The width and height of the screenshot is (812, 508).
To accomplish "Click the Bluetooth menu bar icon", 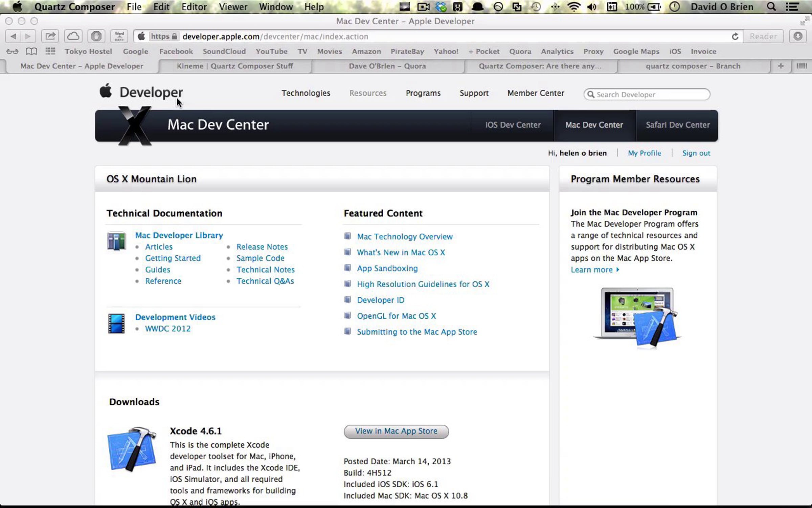I will [x=555, y=7].
